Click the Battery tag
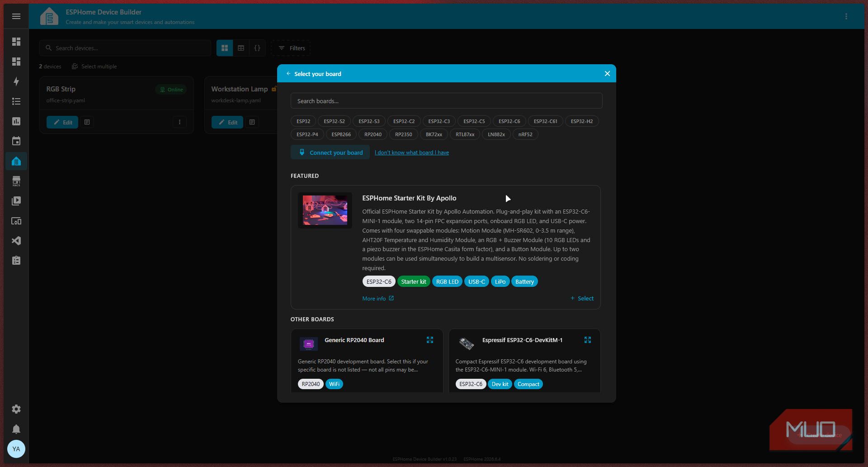The width and height of the screenshot is (868, 467). 524,281
